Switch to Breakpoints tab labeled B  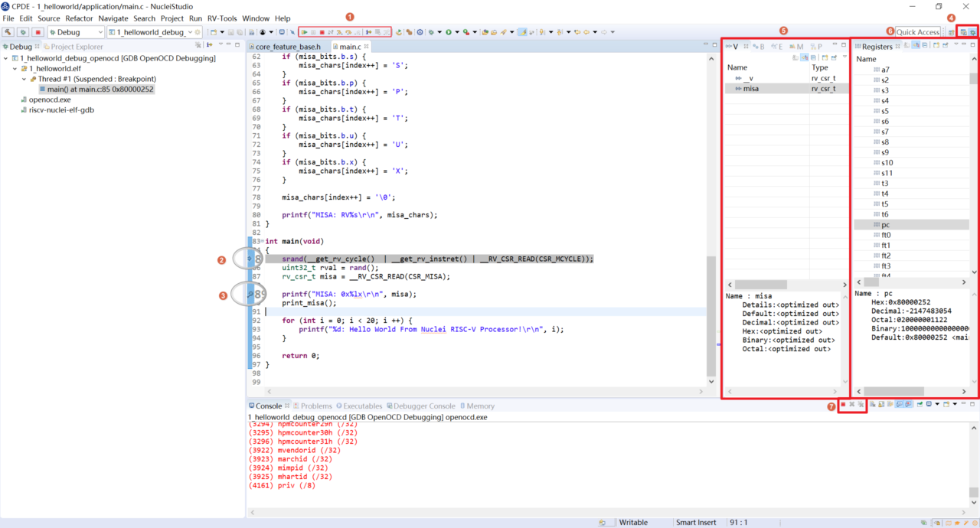[758, 47]
